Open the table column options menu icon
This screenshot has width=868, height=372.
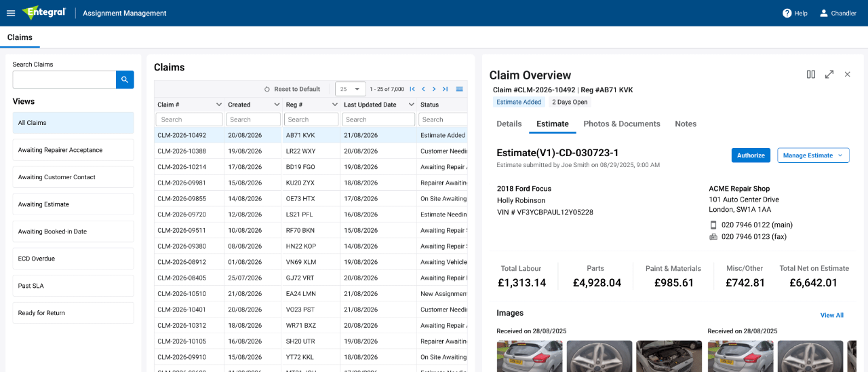[459, 89]
